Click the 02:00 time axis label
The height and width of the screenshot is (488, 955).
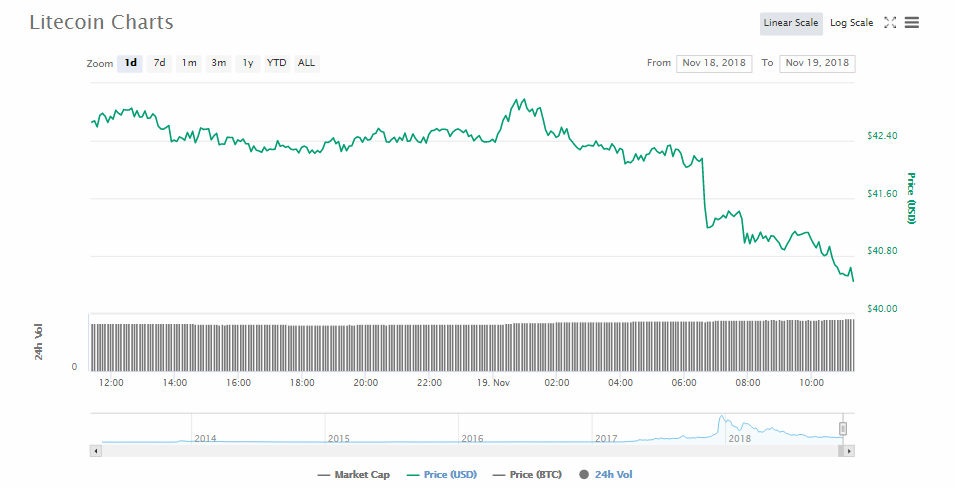coord(557,383)
